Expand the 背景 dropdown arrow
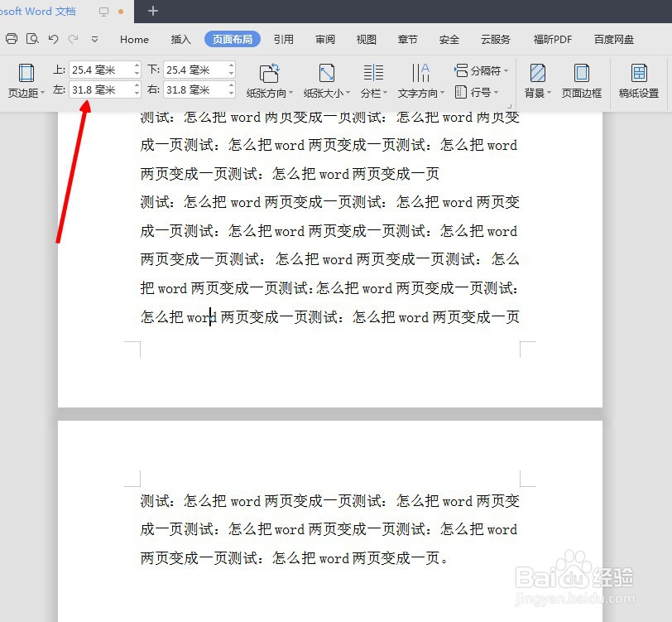Screen dimensions: 672x622 549,93
